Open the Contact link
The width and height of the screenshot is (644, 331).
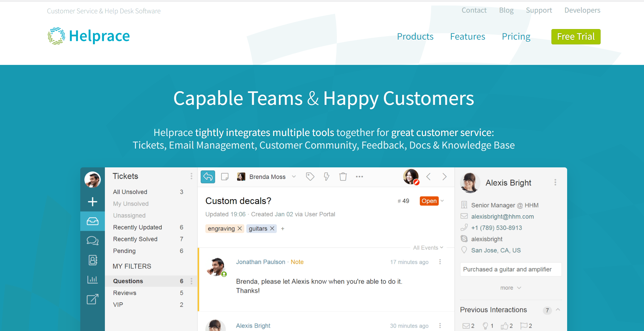pyautogui.click(x=474, y=10)
